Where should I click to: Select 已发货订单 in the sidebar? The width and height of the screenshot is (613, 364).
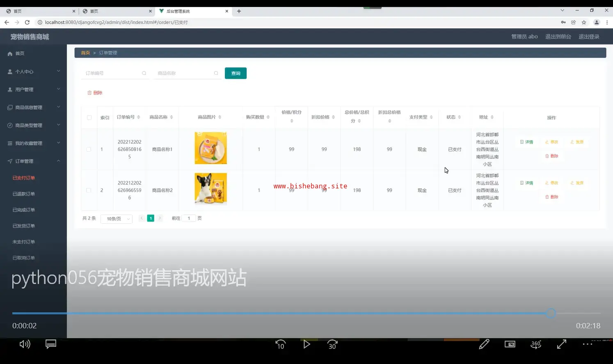click(x=24, y=226)
